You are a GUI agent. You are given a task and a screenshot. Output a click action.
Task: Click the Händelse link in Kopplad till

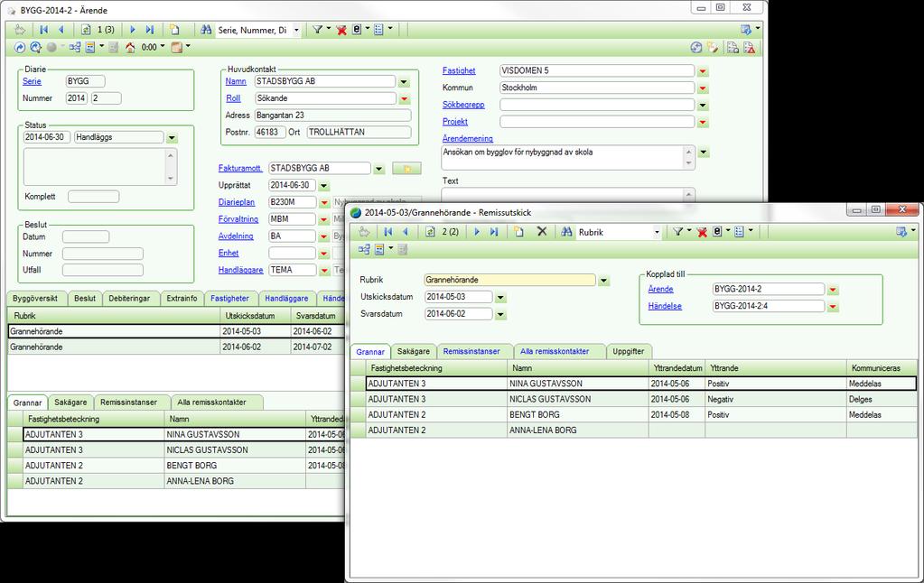pyautogui.click(x=665, y=306)
